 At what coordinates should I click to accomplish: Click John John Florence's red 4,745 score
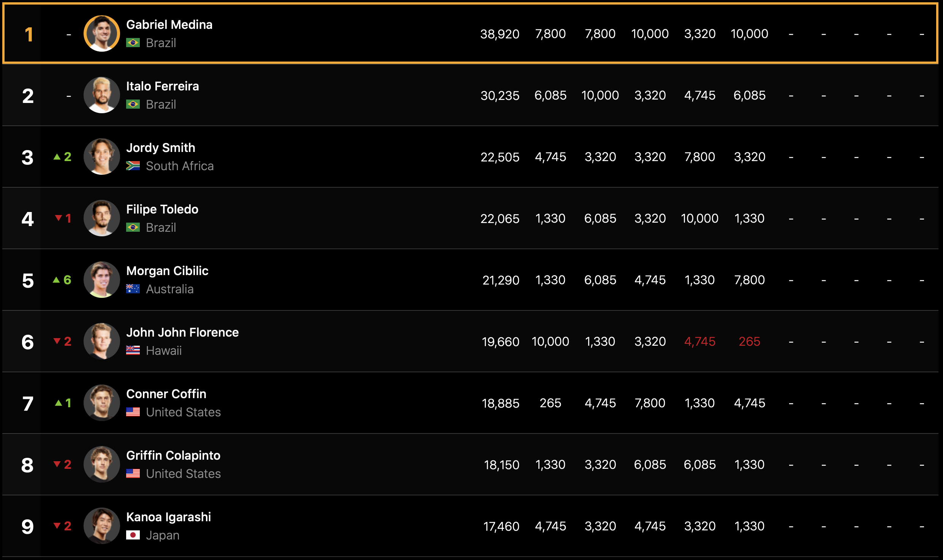coord(699,342)
